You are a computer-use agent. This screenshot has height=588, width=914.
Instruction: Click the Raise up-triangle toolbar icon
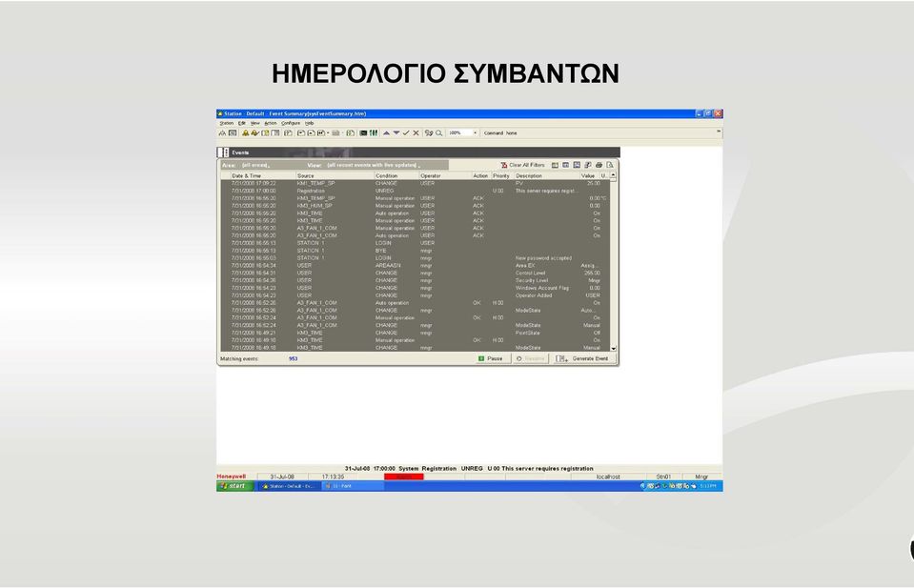pos(386,132)
